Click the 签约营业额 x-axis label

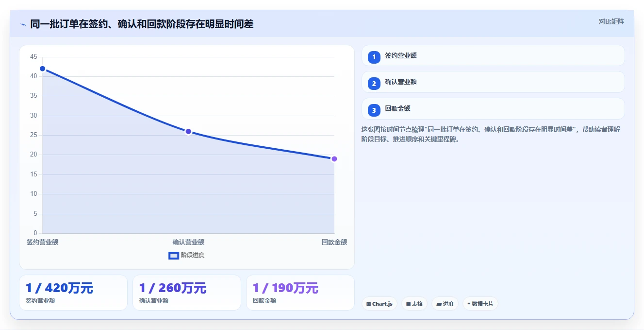(43, 242)
